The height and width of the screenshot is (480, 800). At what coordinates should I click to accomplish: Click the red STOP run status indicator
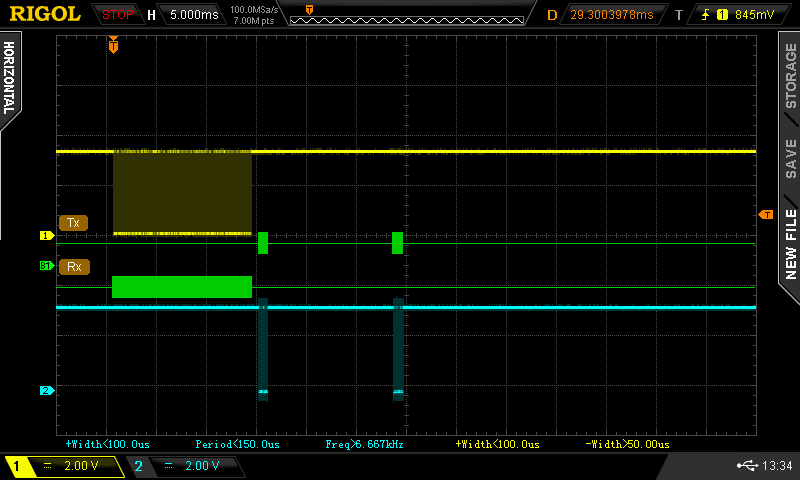tap(117, 15)
